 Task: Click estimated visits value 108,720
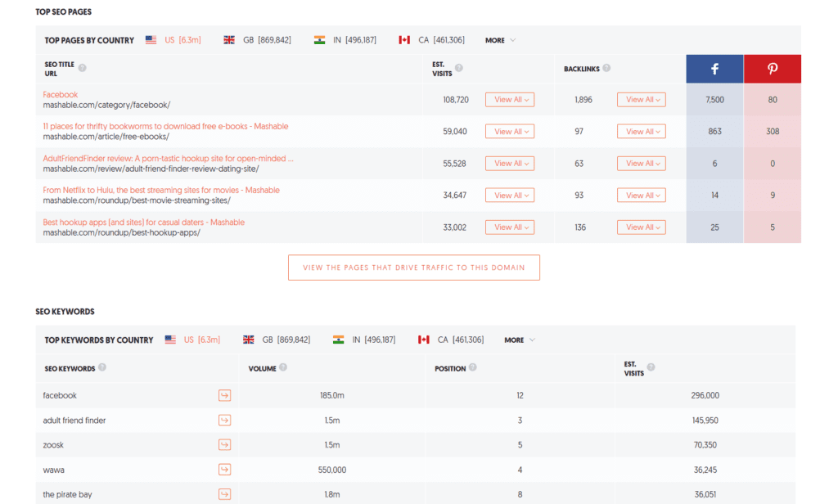point(456,100)
